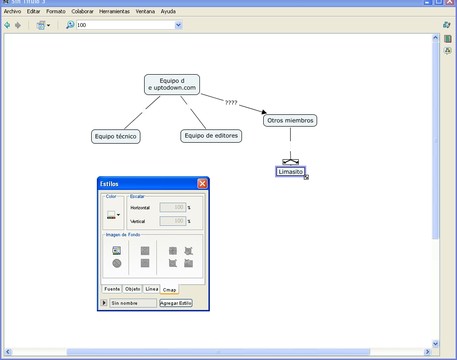Click the upper-left icon in the right background group
457x360 pixels.
[173, 251]
